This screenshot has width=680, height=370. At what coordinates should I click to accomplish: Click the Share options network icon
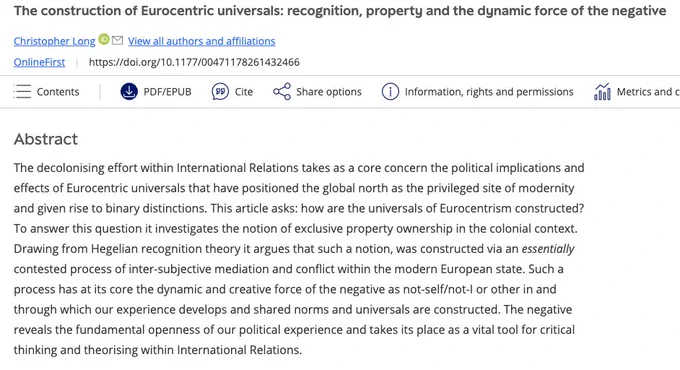(282, 92)
